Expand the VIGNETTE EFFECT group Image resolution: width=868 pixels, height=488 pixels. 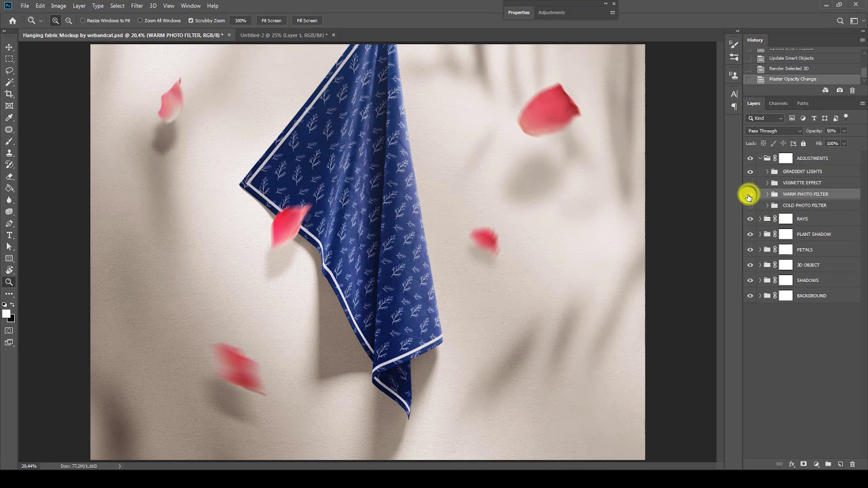767,183
